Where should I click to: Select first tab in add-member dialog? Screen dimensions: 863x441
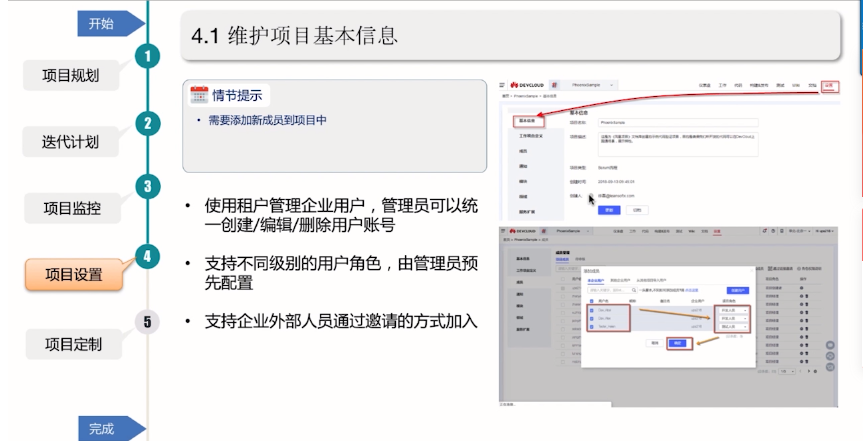(596, 280)
